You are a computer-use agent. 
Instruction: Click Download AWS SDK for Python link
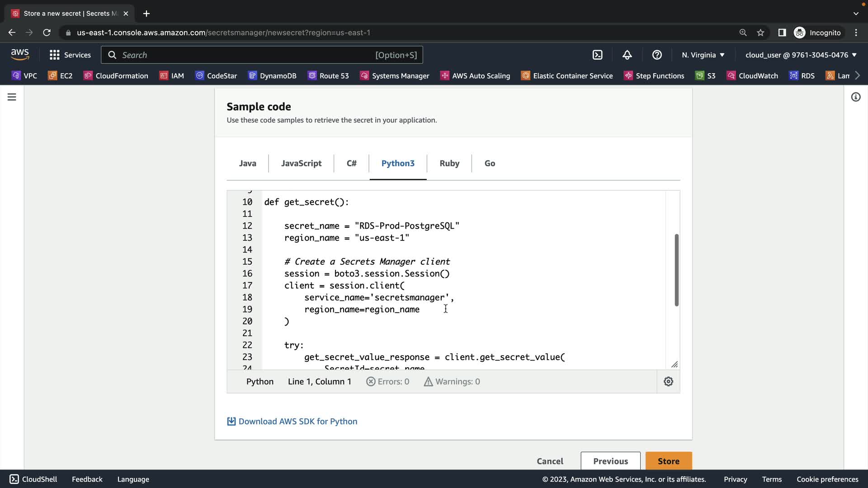click(297, 421)
